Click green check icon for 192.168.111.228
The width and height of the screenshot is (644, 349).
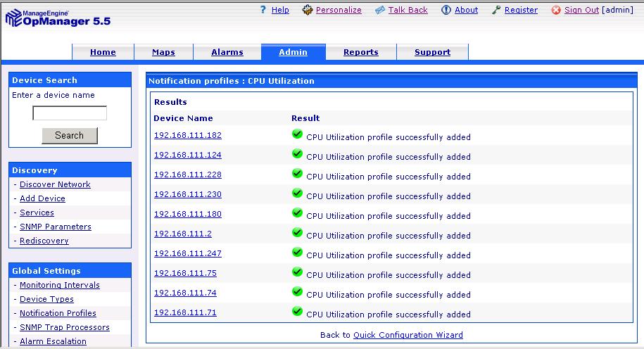(297, 173)
